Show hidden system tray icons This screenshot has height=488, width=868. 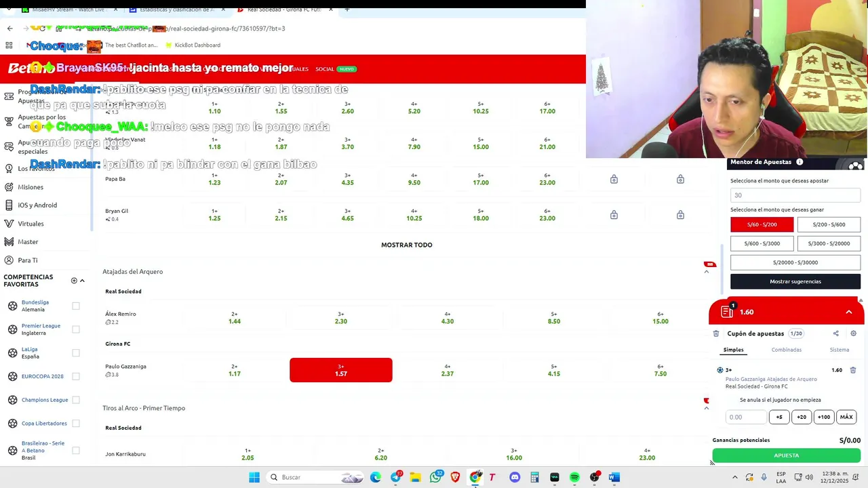click(734, 477)
